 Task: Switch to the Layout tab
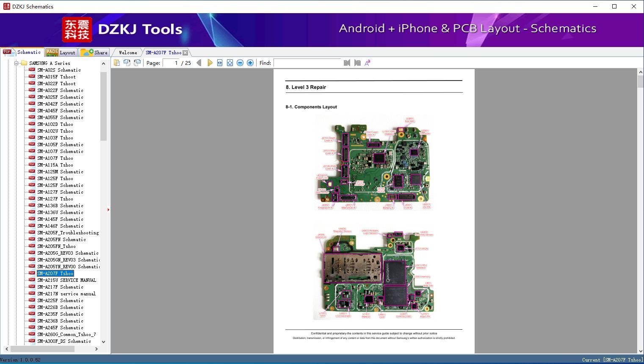click(x=61, y=52)
